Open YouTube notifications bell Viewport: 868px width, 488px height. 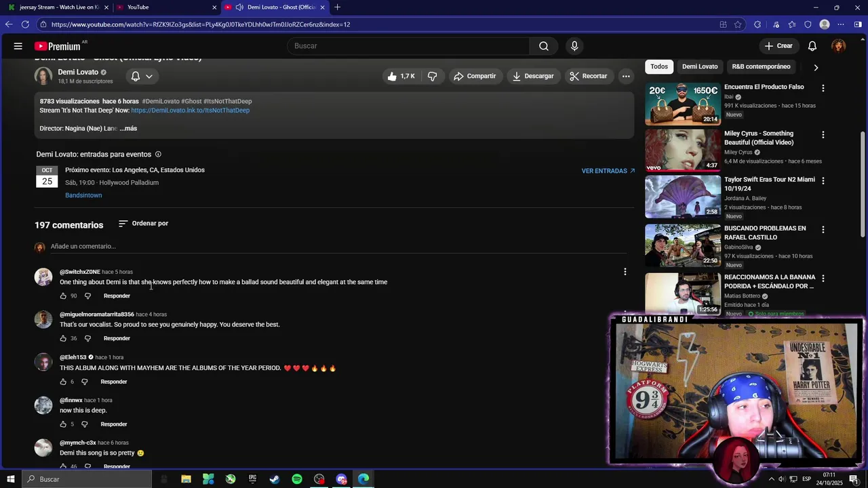point(812,46)
